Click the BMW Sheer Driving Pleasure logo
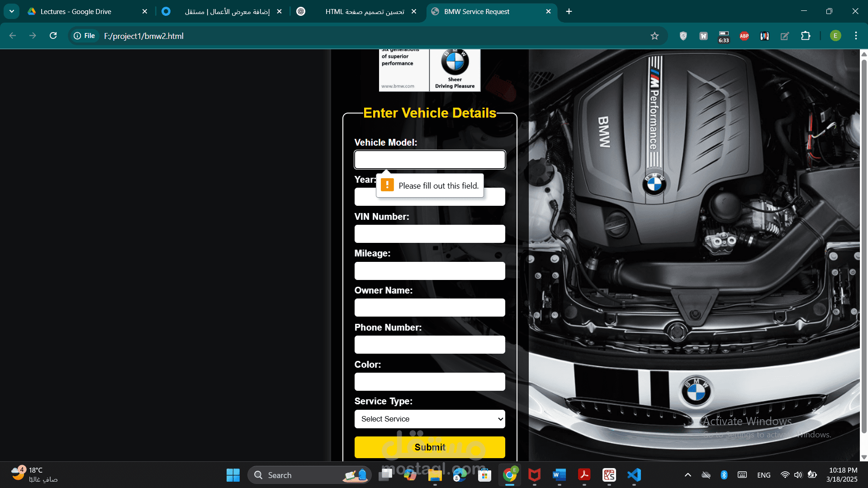The width and height of the screenshot is (868, 488). click(x=455, y=70)
